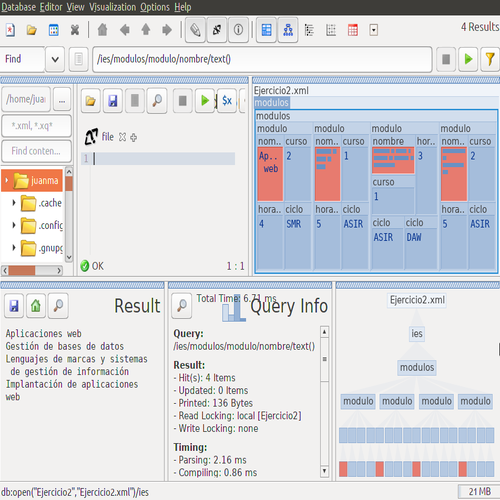
Task: Go up one level with the up arrow
Action: click(146, 30)
